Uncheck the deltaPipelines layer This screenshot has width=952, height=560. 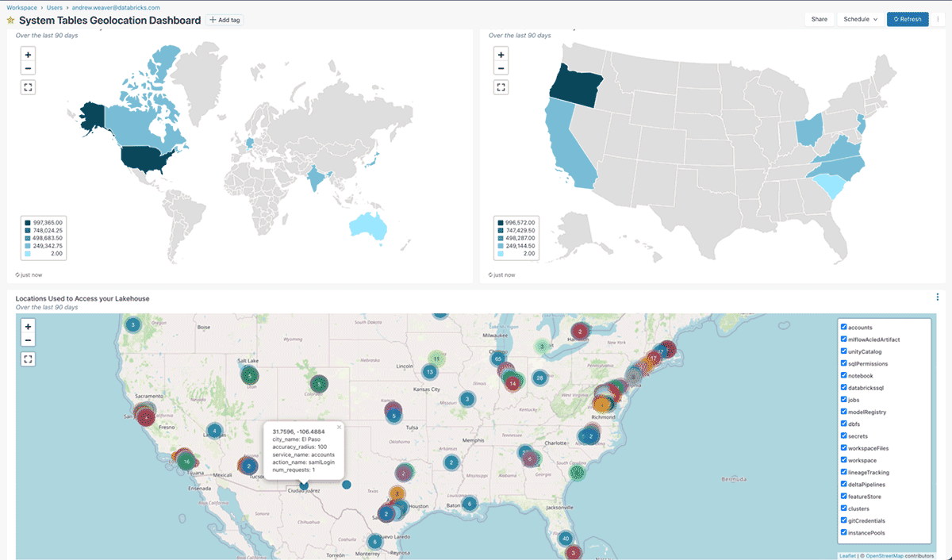[844, 484]
